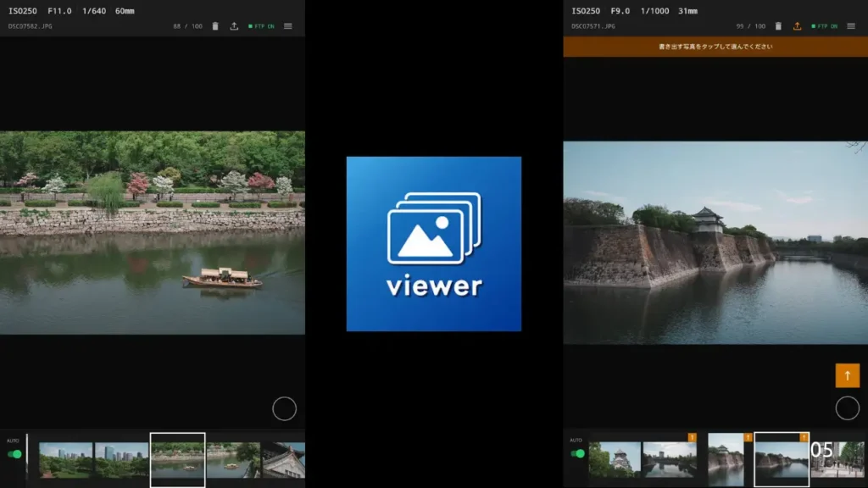Click the DSC07582.JPG file name
The image size is (868, 488).
tap(30, 26)
